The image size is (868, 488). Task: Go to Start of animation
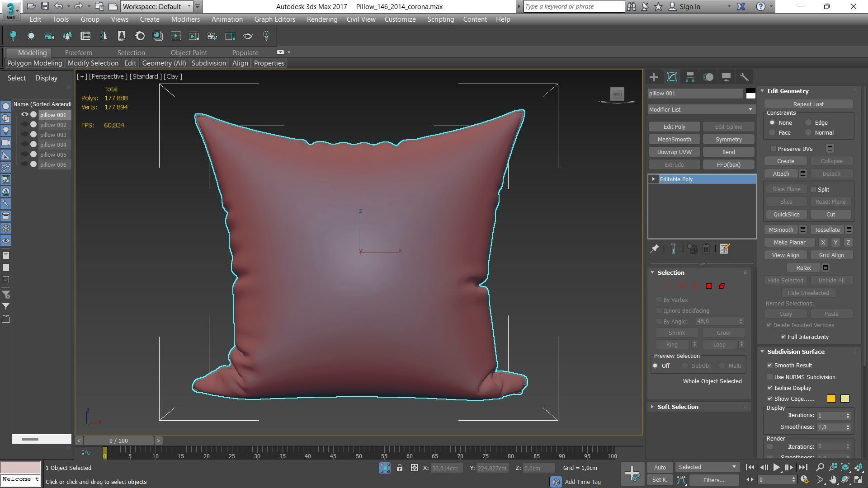(750, 468)
